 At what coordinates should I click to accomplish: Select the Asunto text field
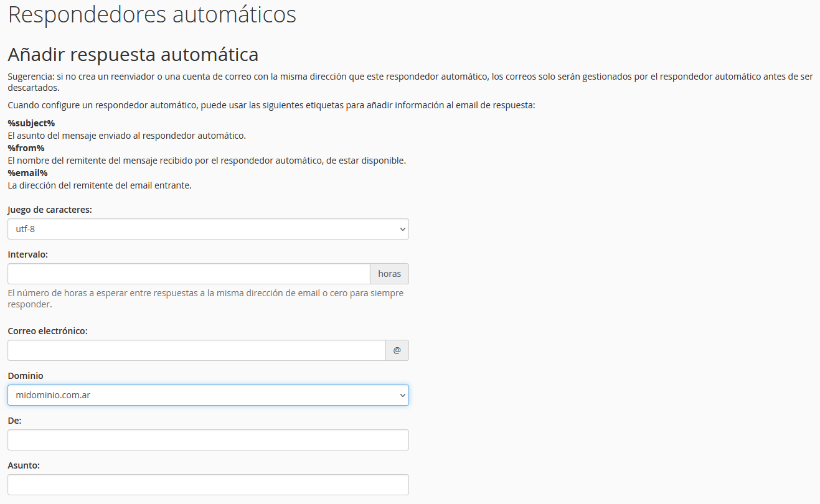pos(208,485)
